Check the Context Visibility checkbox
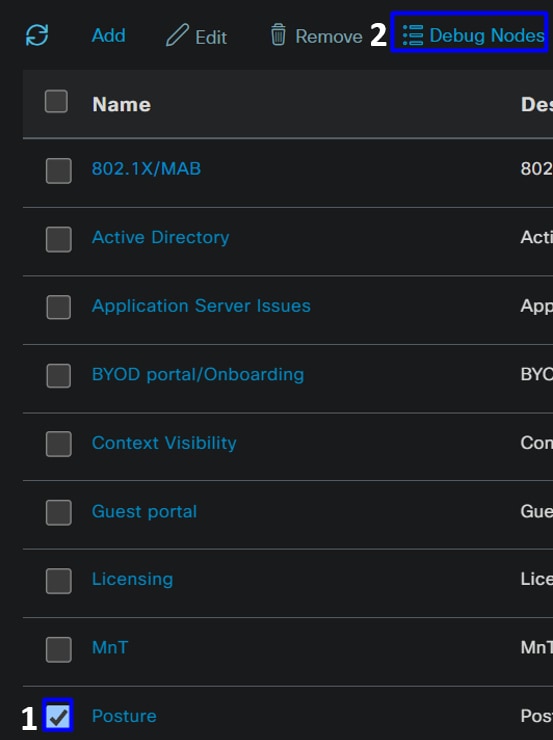The width and height of the screenshot is (553, 740). click(x=59, y=444)
